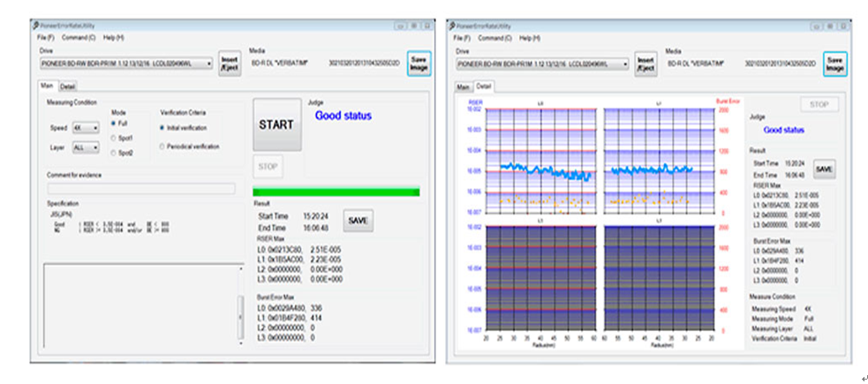Switch to Detail tab in left window
The width and height of the screenshot is (868, 384).
point(68,87)
